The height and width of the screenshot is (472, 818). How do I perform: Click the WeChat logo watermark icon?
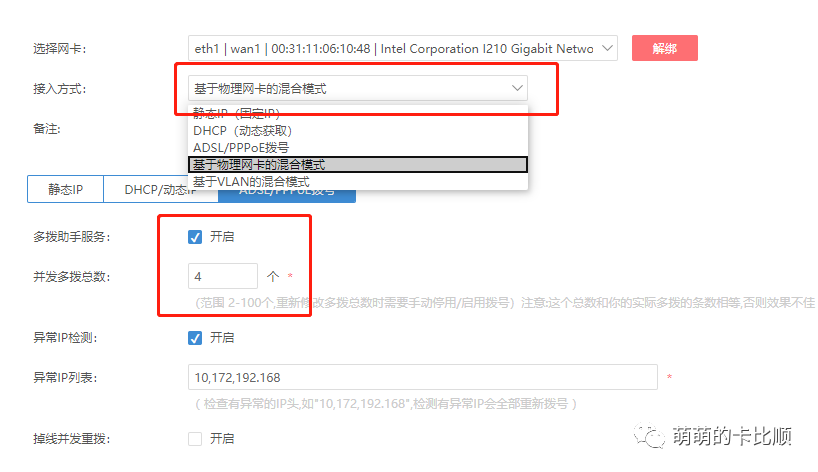click(649, 435)
